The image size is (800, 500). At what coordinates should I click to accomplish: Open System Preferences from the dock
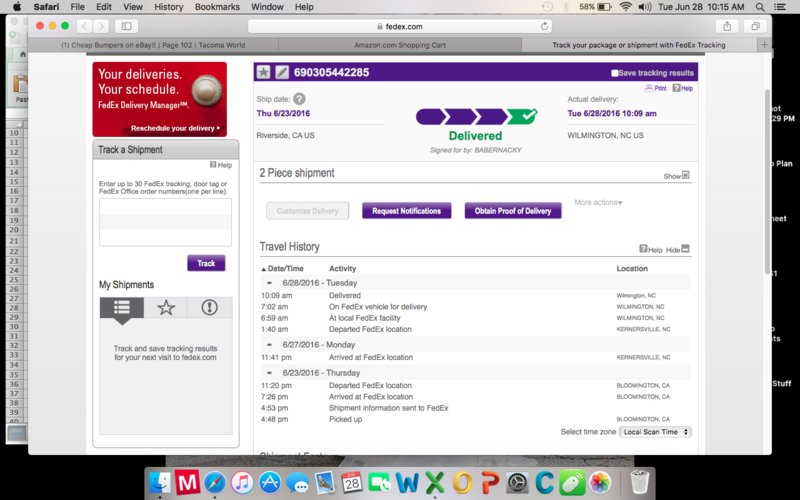tap(517, 482)
